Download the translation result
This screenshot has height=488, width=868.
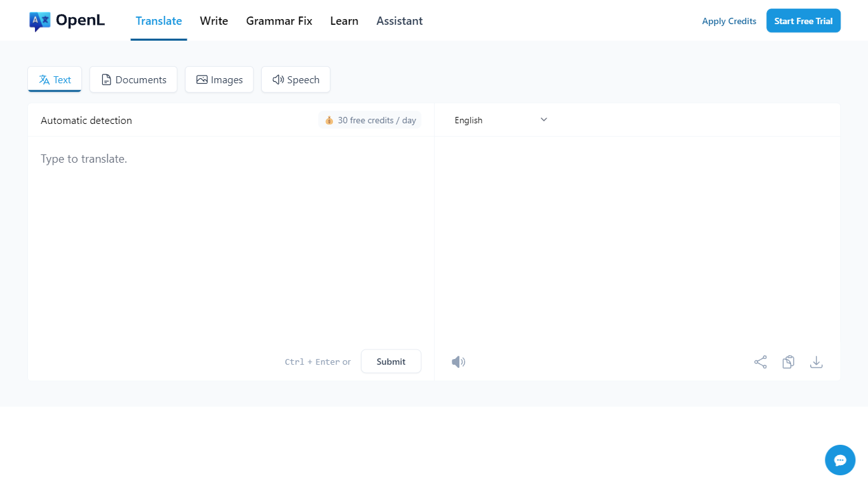pyautogui.click(x=816, y=362)
